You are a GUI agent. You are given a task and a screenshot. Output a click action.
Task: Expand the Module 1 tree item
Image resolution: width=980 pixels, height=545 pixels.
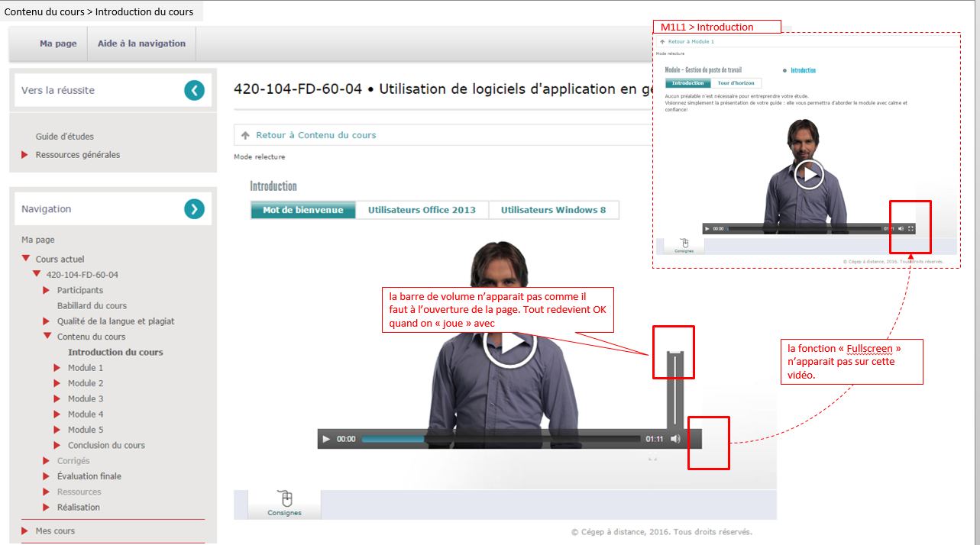[57, 368]
